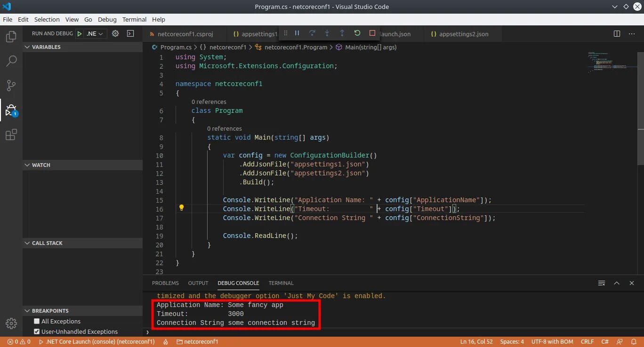644x347 pixels.
Task: Switch to the Output panel tab
Action: tap(198, 283)
